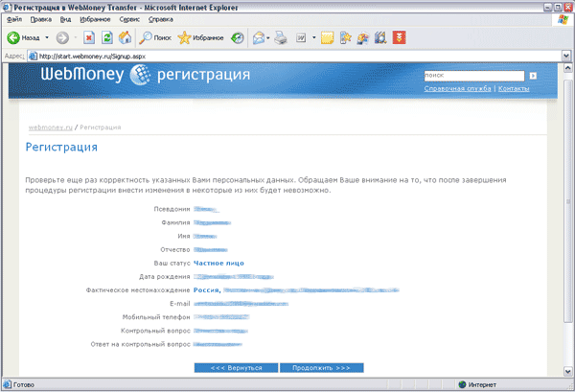
Task: Open the Справка menu
Action: click(161, 19)
